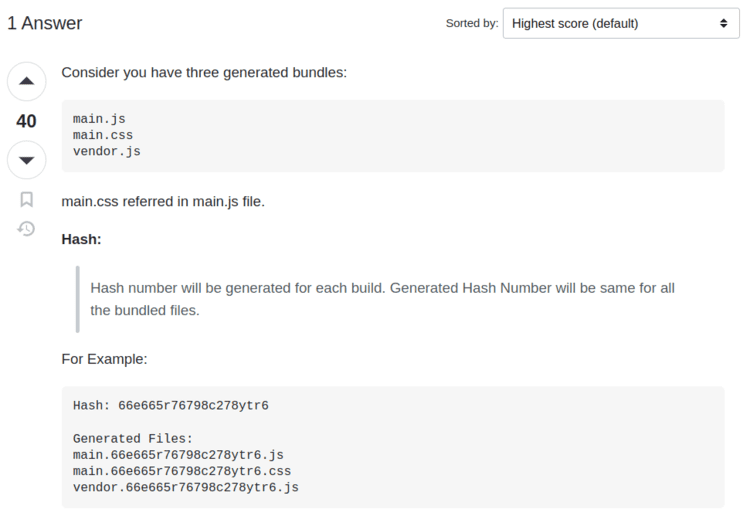Click the "1 Answer" heading
This screenshot has height=516, width=750.
coord(45,23)
